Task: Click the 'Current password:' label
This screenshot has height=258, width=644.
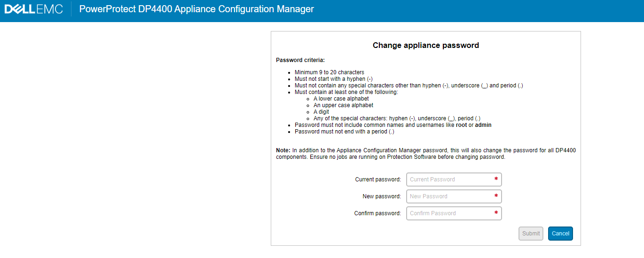Action: click(378, 180)
